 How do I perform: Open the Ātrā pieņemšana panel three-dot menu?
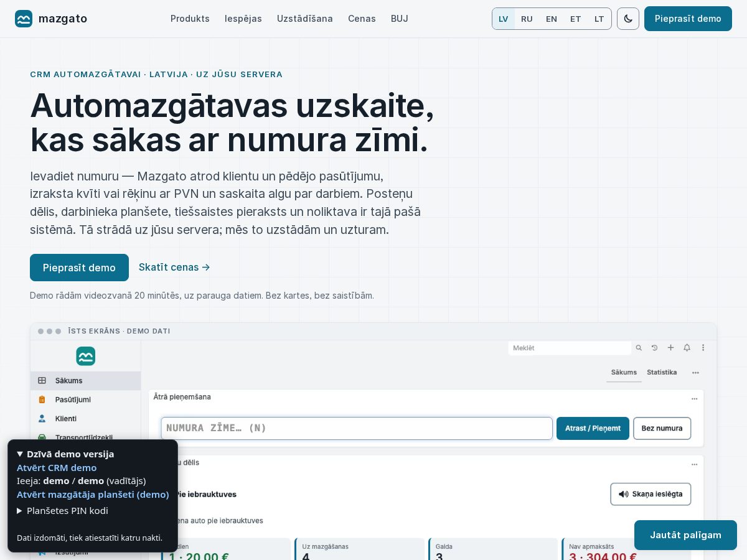tap(695, 398)
